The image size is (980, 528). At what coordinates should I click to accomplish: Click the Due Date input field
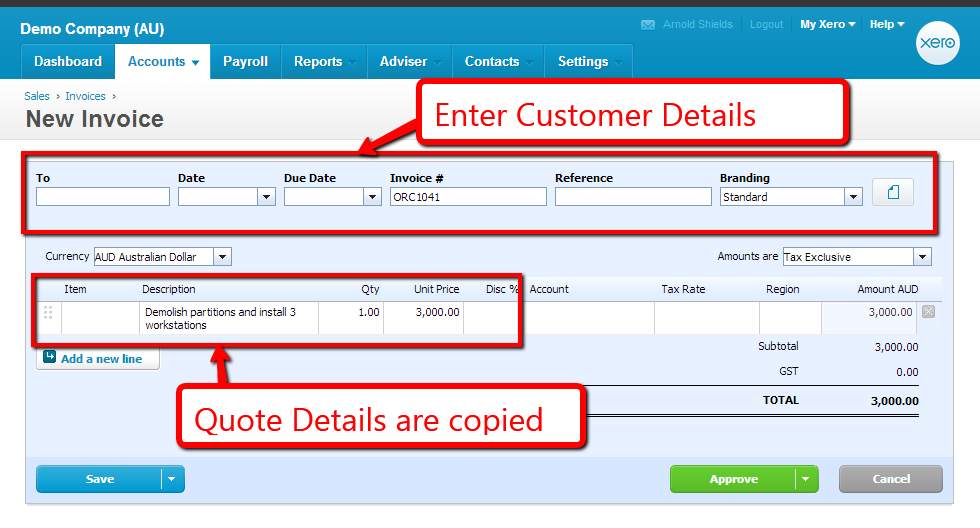tap(324, 197)
